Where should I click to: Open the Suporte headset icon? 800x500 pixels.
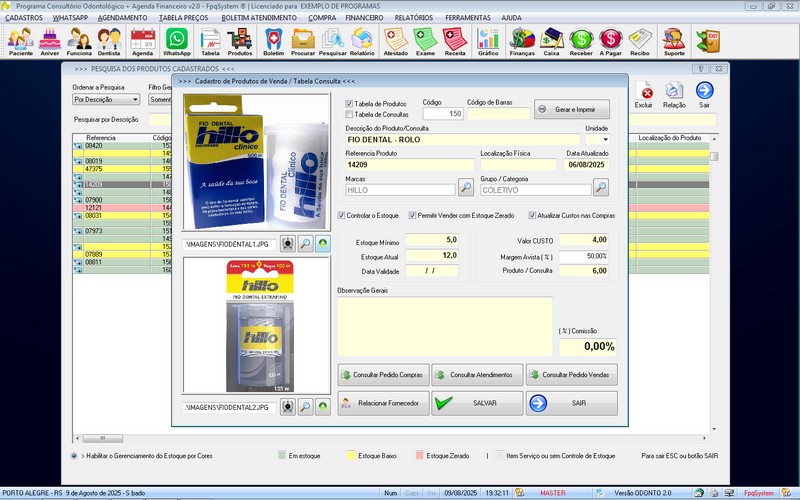(674, 41)
